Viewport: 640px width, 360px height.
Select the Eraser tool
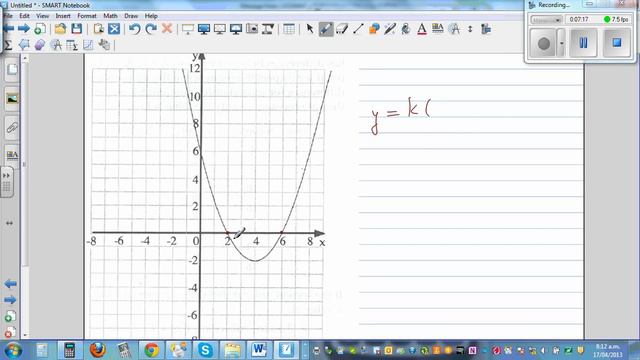(x=342, y=29)
